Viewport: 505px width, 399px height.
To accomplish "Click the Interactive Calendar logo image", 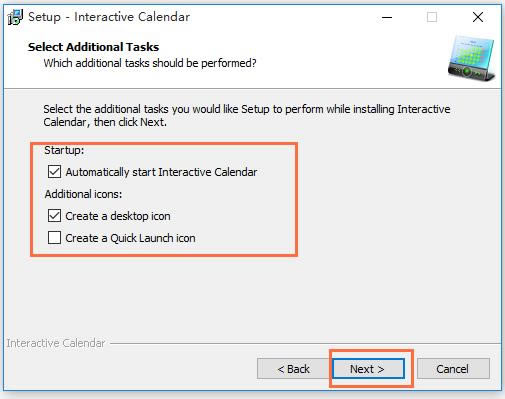I will 471,58.
